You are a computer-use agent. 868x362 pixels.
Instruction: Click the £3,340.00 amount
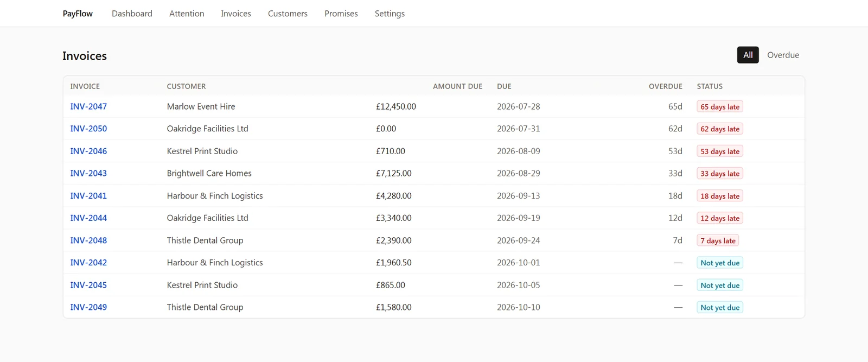tap(394, 218)
